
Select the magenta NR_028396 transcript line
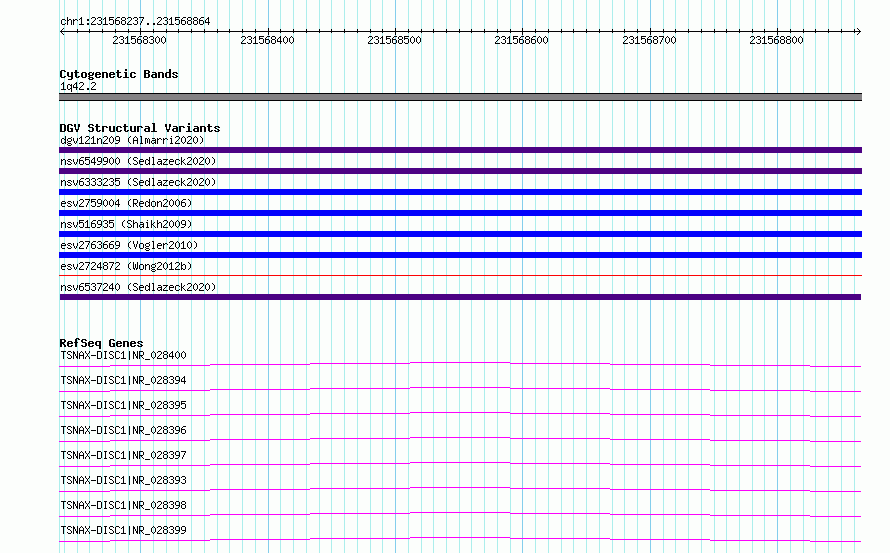click(460, 439)
